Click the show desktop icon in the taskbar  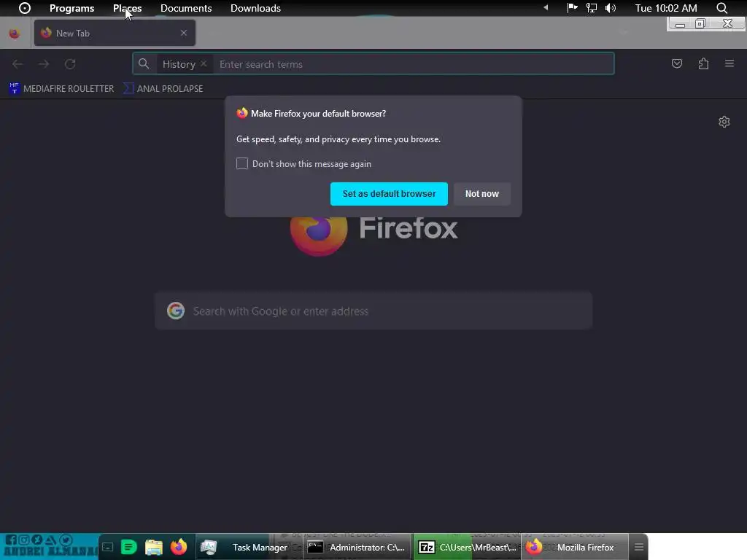(x=108, y=547)
